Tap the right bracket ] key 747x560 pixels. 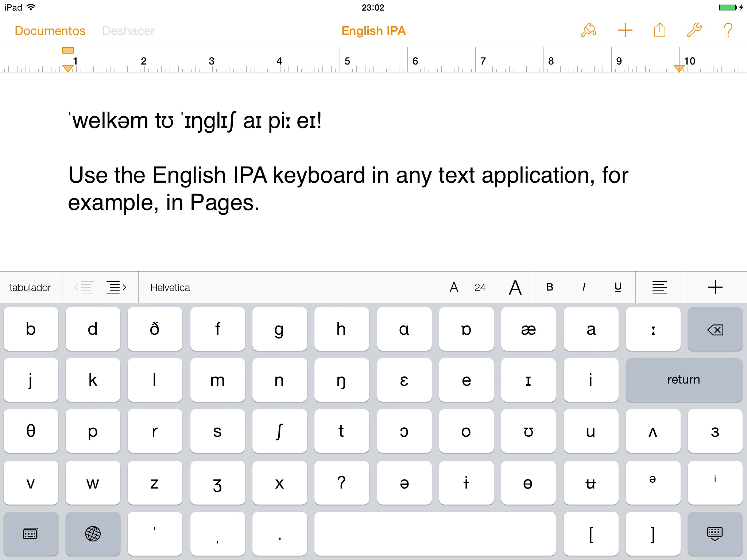tap(653, 534)
